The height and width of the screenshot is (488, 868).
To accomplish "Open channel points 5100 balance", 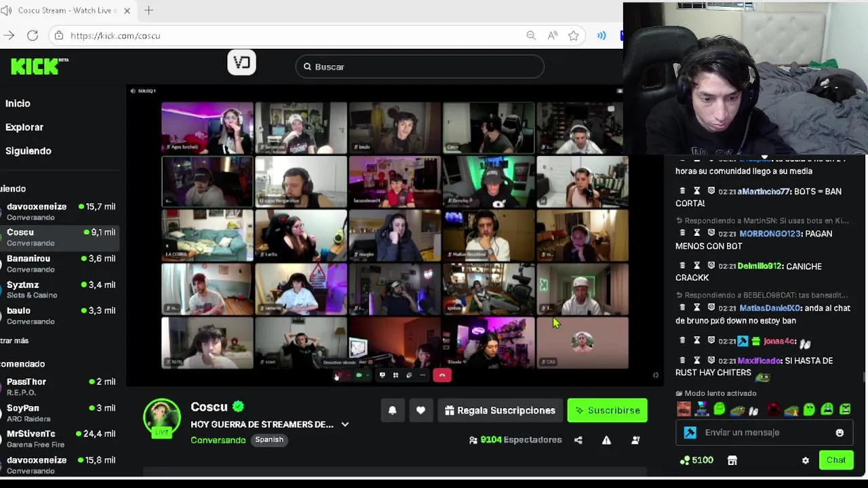I will point(697,460).
